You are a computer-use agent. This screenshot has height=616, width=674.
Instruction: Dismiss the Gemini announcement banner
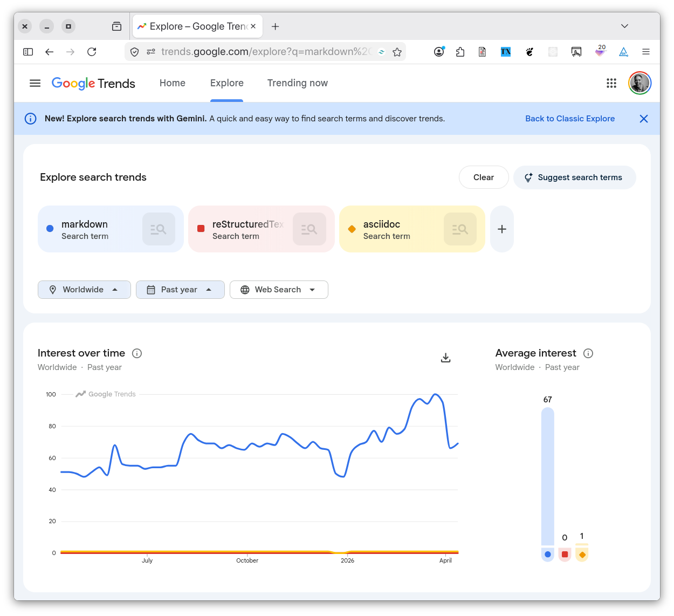click(643, 118)
